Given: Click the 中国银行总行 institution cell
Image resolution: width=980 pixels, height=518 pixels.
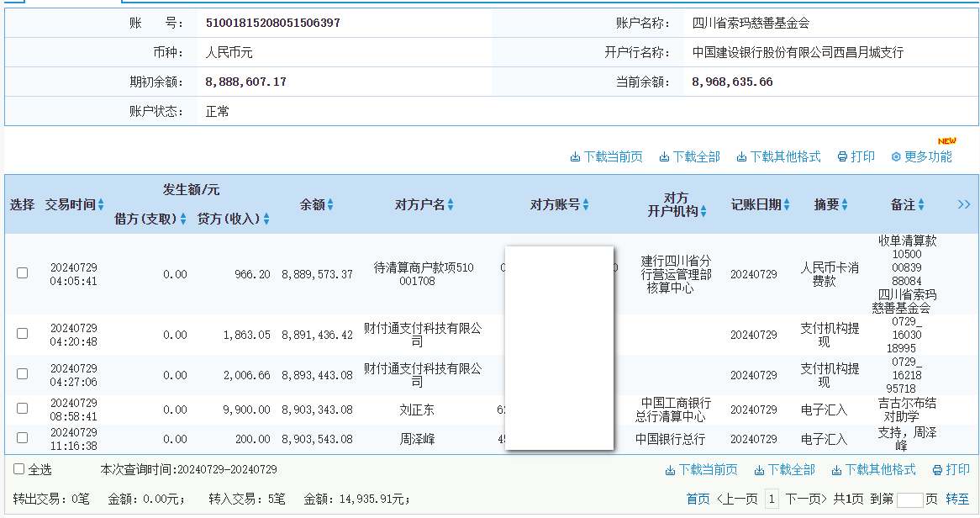Looking at the screenshot, I should click(x=670, y=439).
